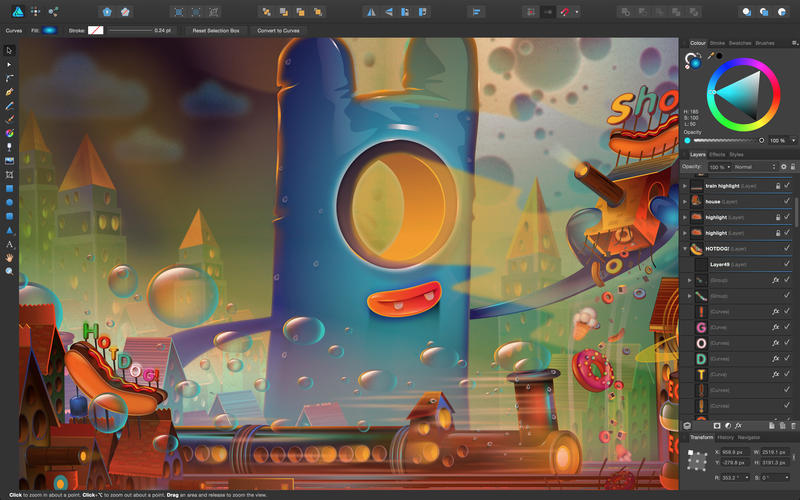Viewport: 800px width, 500px height.
Task: Click the Reset Selection Box button
Action: pos(216,31)
